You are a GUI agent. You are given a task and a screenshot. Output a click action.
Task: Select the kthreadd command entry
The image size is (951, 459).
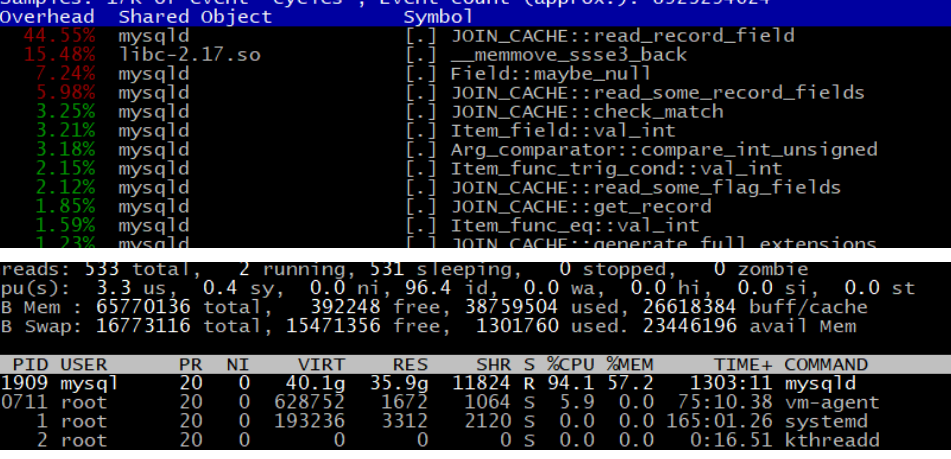pos(832,440)
